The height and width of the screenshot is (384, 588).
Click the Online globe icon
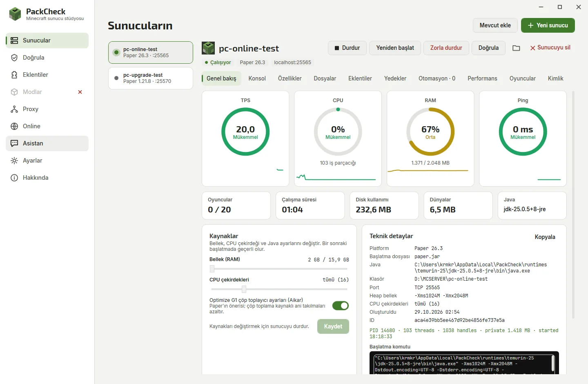14,126
